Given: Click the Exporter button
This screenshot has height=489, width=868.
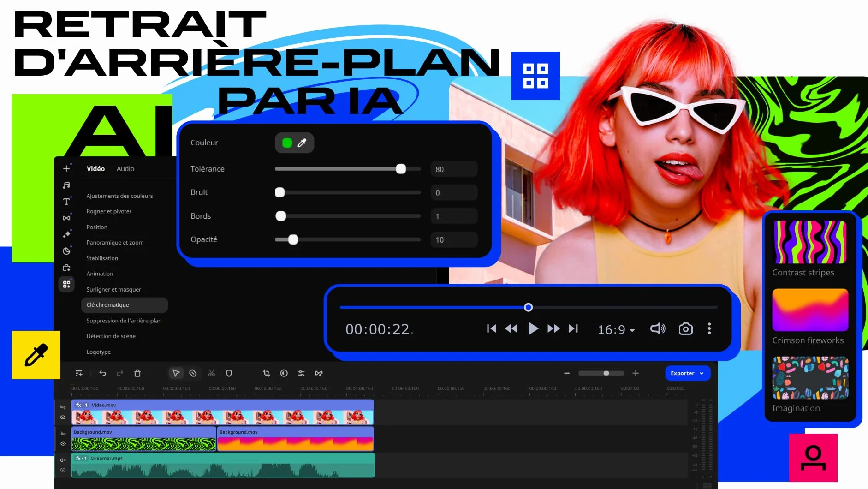Looking at the screenshot, I should click(x=688, y=373).
